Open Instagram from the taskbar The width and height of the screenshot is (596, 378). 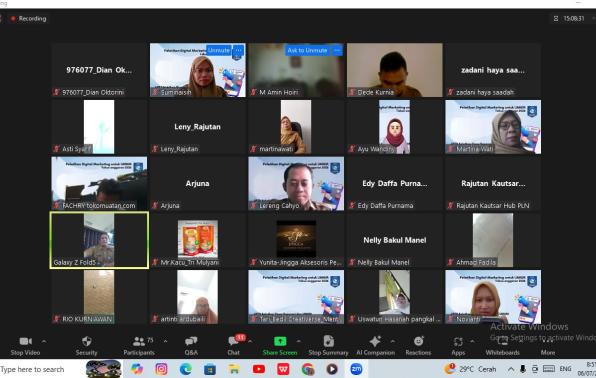click(x=161, y=369)
